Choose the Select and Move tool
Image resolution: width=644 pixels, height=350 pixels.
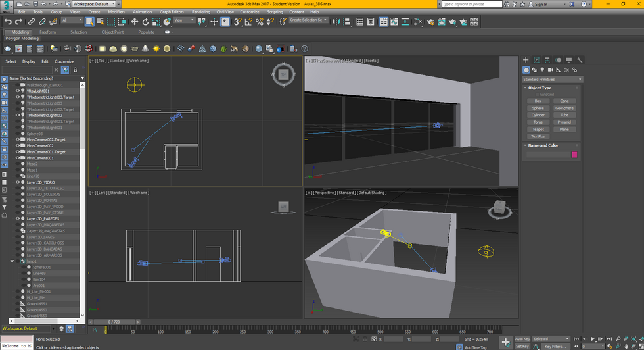[134, 22]
